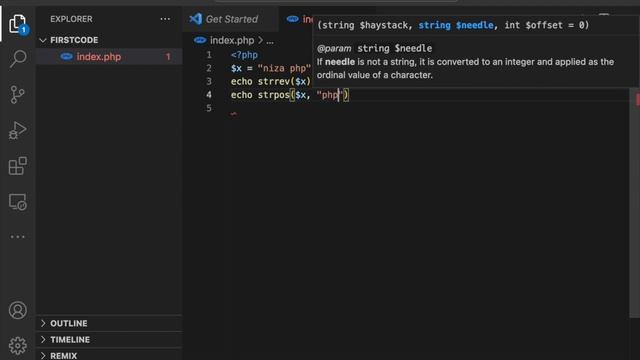Click line number 5 in the gutter

click(x=209, y=108)
